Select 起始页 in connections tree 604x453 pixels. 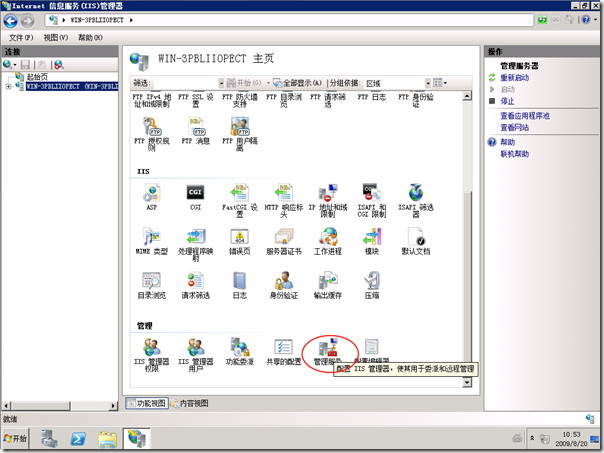point(37,77)
